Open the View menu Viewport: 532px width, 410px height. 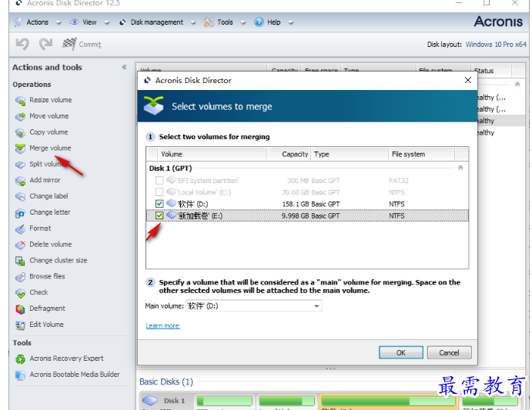pos(89,22)
